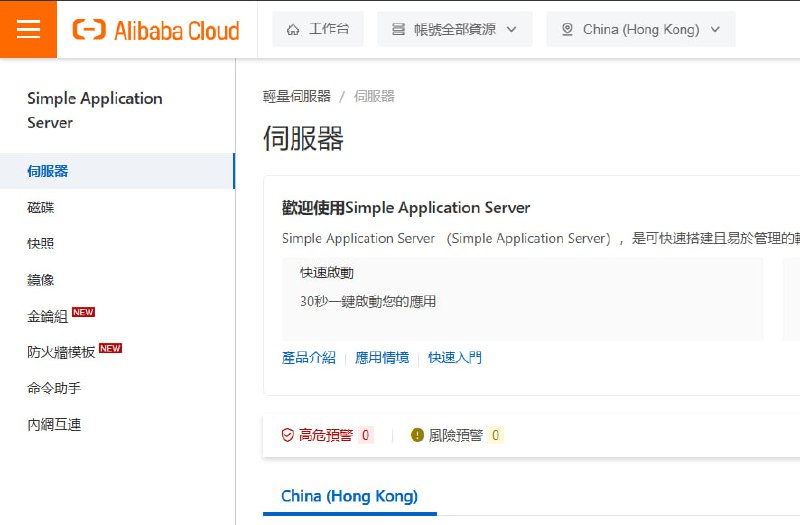The image size is (800, 525).
Task: Open the 應用情境 link
Action: 382,358
